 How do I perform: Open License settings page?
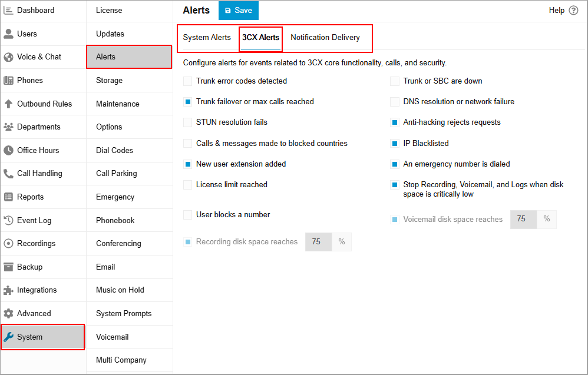pyautogui.click(x=130, y=11)
